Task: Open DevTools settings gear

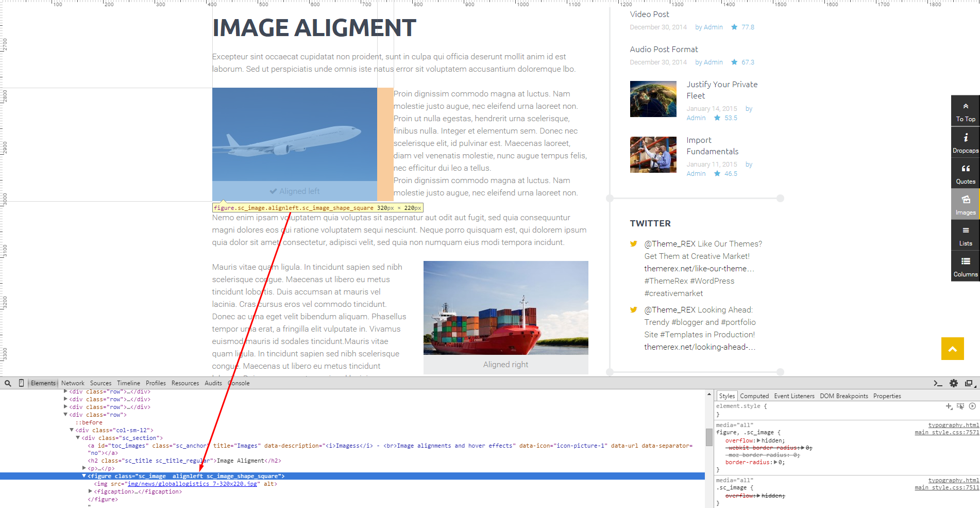Action: 954,383
